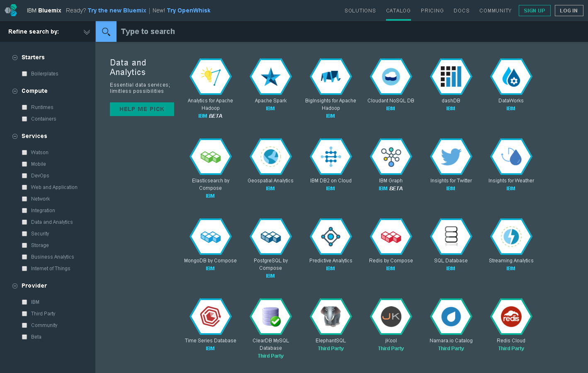Click the Log In button

(569, 11)
